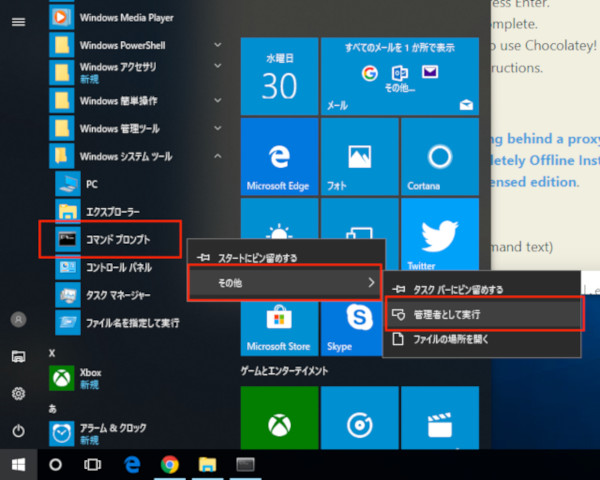
Task: Click the power icon in Start sidebar
Action: [x=18, y=431]
